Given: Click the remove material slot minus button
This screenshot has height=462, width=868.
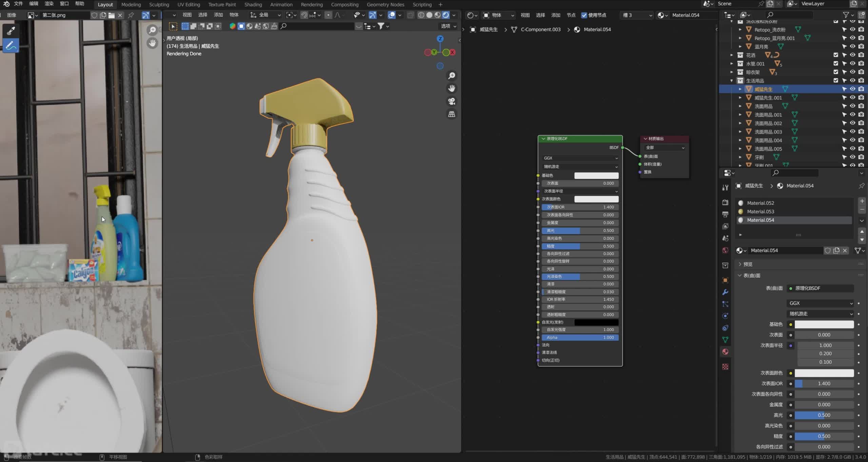Looking at the screenshot, I should 862,210.
